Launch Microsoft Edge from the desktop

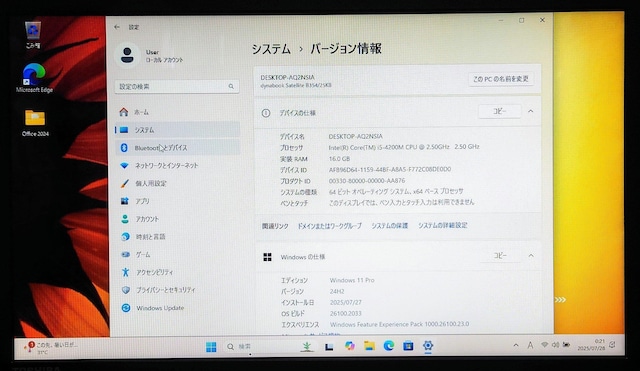[x=34, y=78]
